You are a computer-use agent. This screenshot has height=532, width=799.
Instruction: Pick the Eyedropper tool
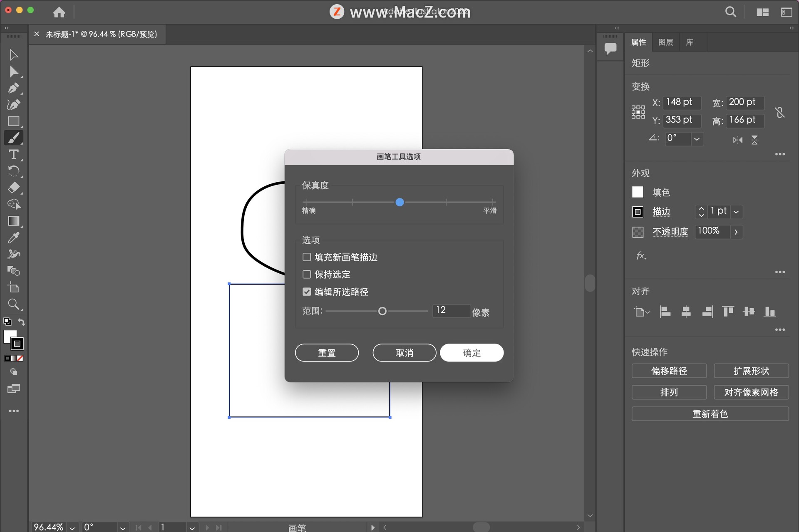[13, 238]
